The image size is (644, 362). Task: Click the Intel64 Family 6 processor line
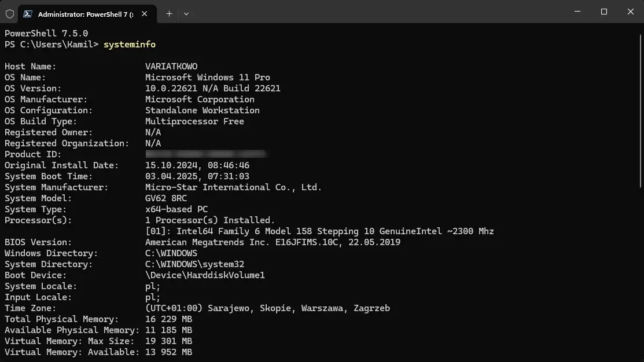pyautogui.click(x=319, y=231)
